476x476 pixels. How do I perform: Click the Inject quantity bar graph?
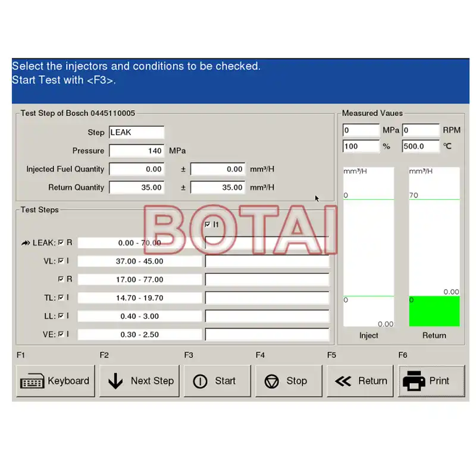tap(368, 247)
